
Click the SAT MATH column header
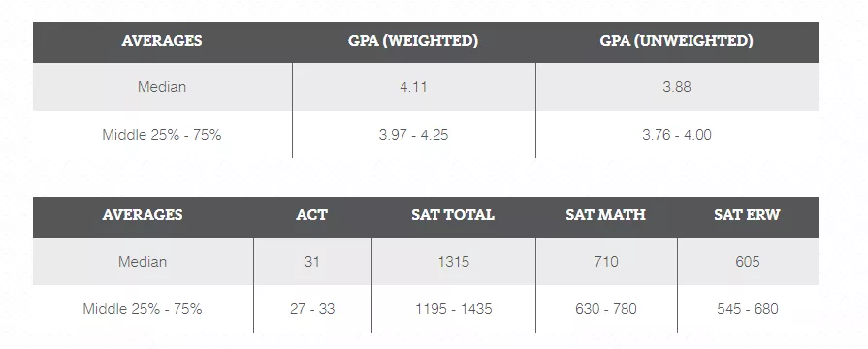pos(605,214)
